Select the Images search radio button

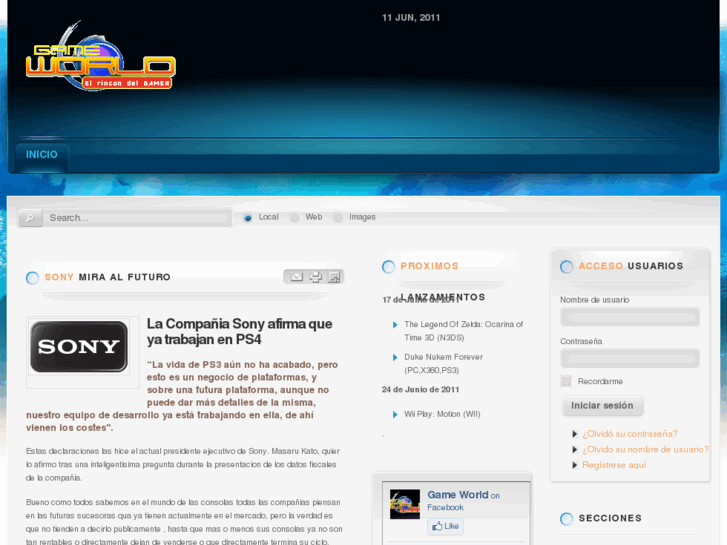(x=338, y=218)
